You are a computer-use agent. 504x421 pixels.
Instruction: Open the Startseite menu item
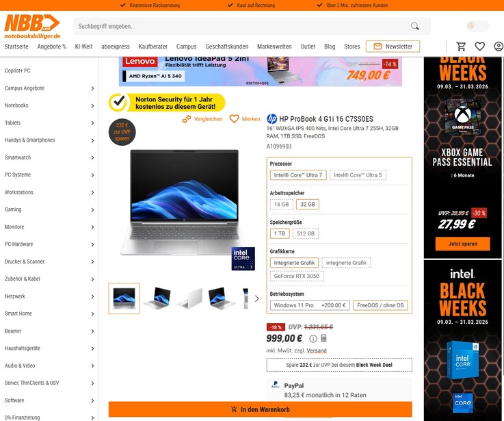click(16, 47)
